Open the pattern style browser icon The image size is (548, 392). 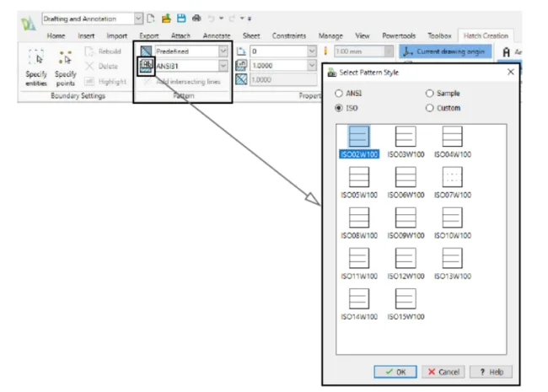(145, 65)
